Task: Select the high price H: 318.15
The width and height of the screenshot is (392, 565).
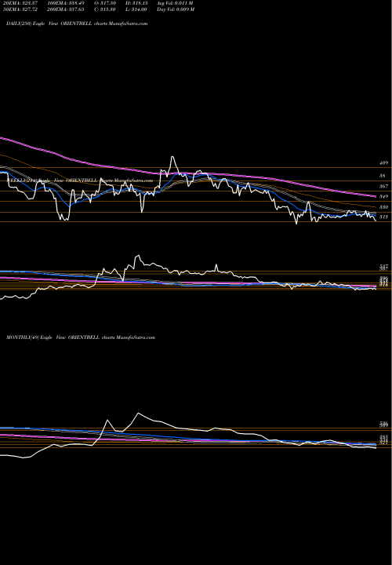Action: 136,3
